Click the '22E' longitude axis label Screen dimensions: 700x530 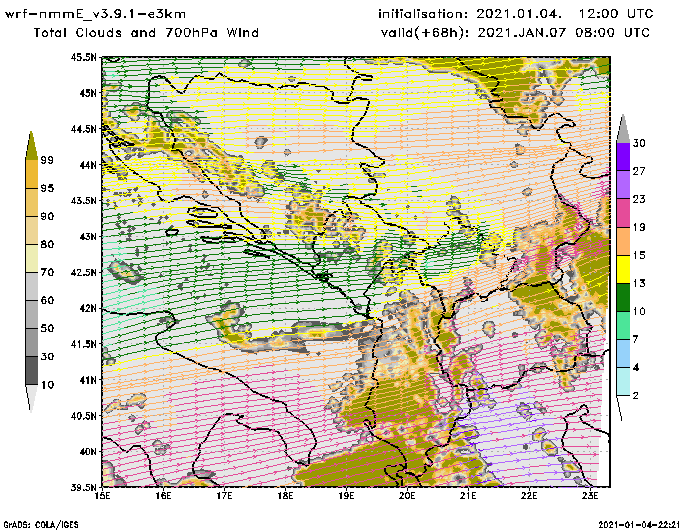point(529,496)
